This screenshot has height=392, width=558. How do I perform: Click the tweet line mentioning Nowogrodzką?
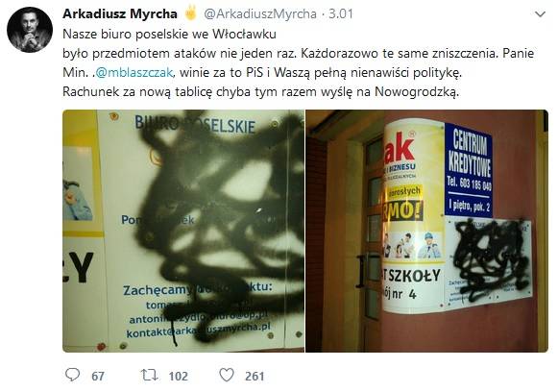coord(261,92)
